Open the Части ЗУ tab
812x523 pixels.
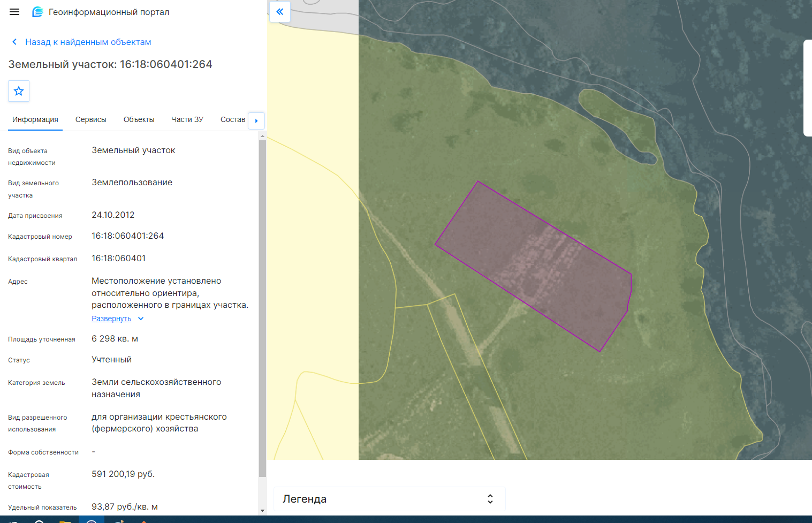point(187,119)
